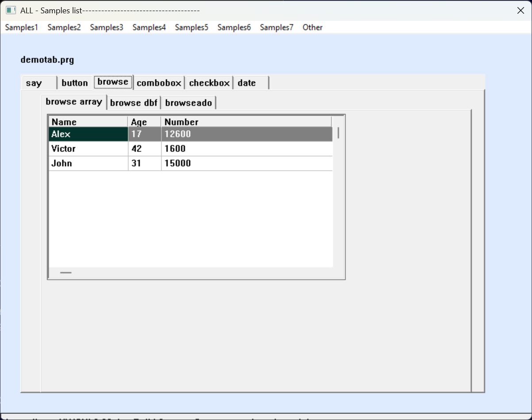Open the Samples6 menu
Viewport: 532px width, 420px height.
point(234,27)
